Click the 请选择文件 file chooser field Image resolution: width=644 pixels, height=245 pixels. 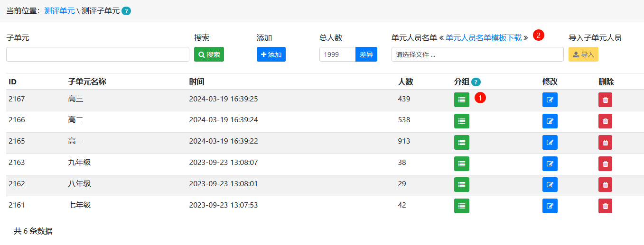pos(477,54)
